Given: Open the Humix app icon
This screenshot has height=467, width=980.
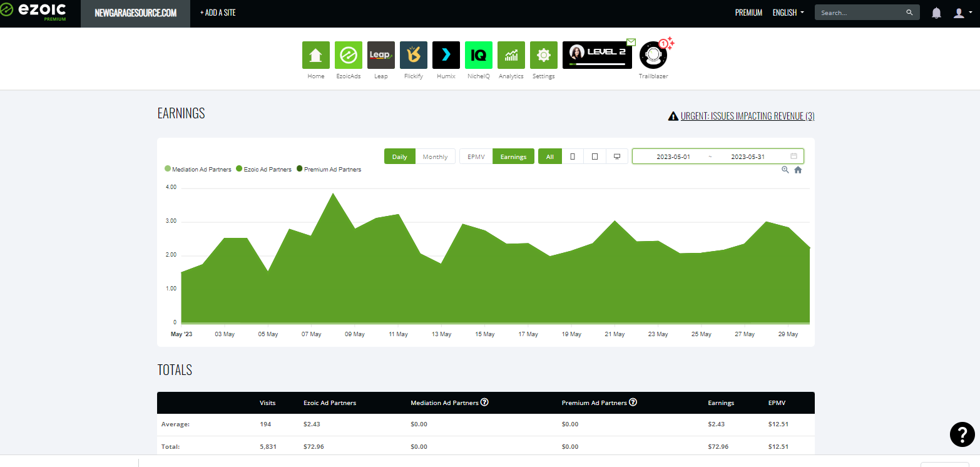Looking at the screenshot, I should (446, 55).
